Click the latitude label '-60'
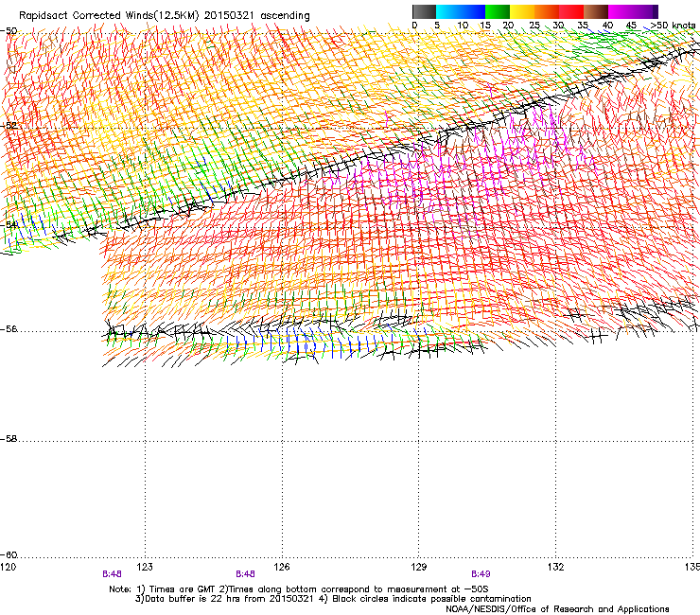The width and height of the screenshot is (700, 615). click(x=9, y=555)
